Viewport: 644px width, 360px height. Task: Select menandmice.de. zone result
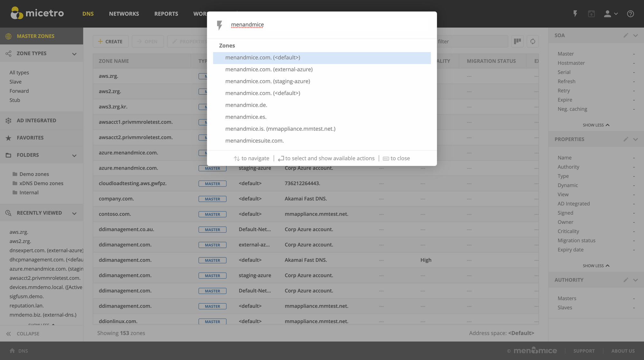pyautogui.click(x=322, y=105)
